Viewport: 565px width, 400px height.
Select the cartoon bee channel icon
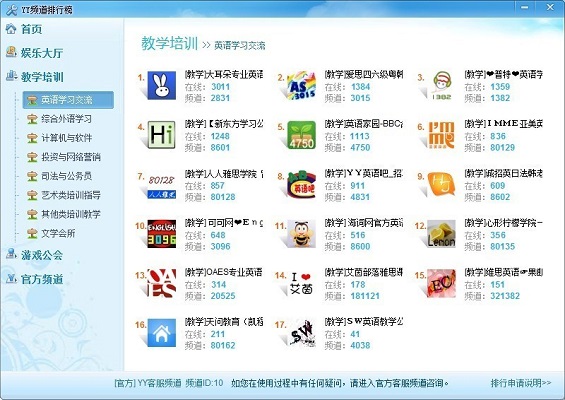click(302, 234)
